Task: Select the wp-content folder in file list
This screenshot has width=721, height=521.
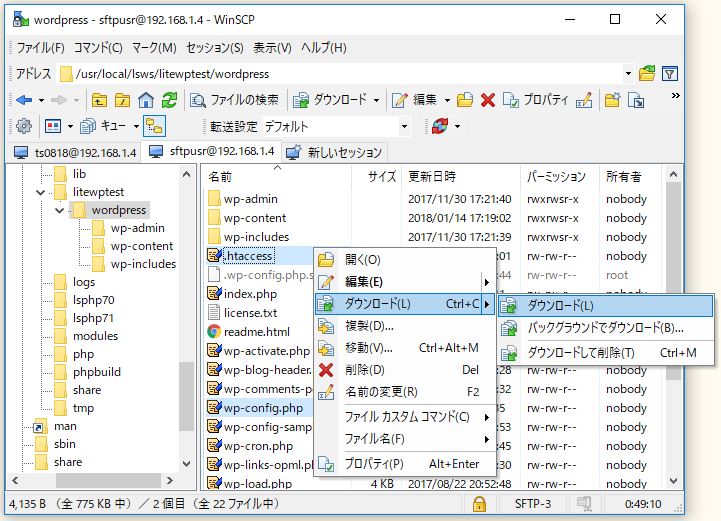Action: tap(255, 218)
